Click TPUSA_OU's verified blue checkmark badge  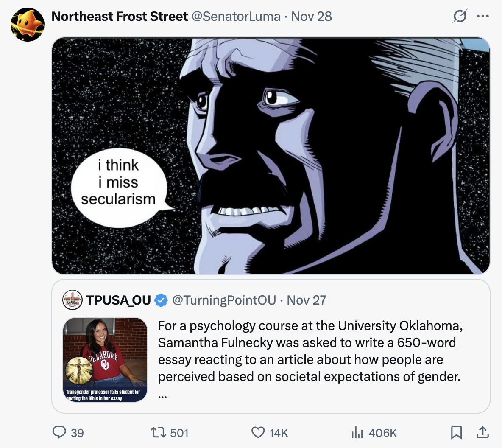tap(162, 300)
